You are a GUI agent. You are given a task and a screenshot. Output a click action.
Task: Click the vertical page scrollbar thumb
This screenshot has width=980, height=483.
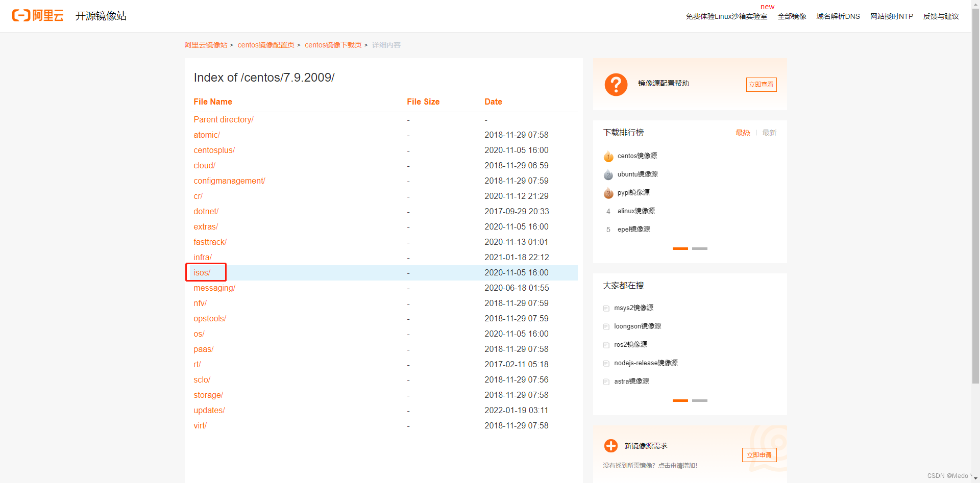click(975, 196)
